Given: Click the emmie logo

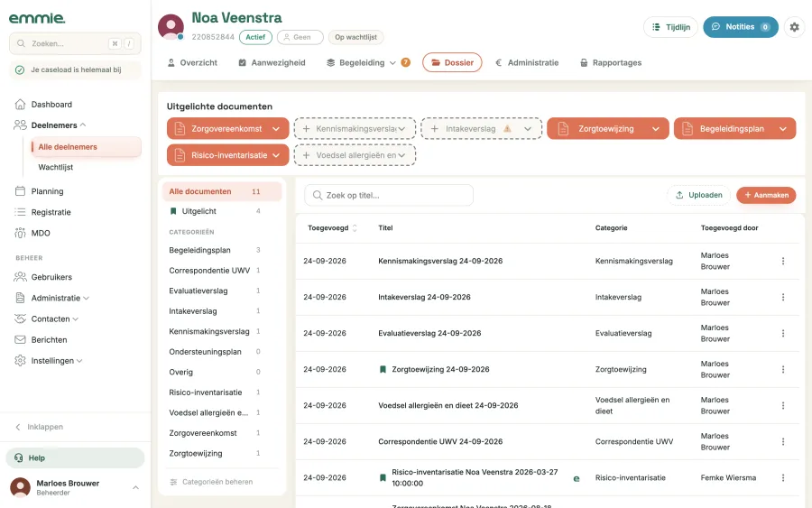Looking at the screenshot, I should pyautogui.click(x=37, y=18).
